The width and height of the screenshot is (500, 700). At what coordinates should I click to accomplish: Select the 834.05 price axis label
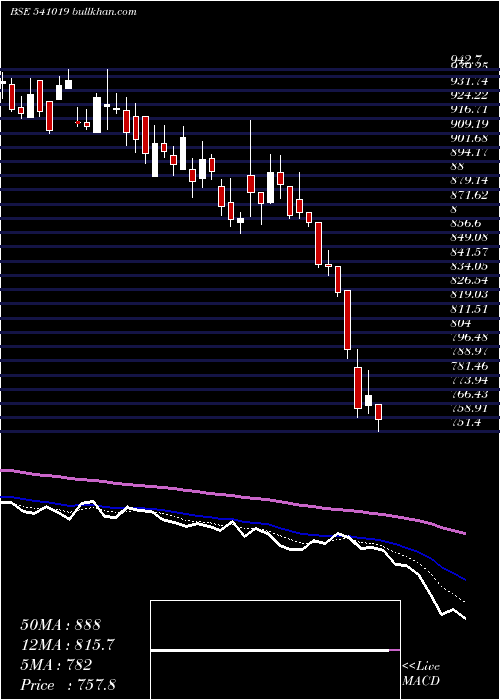click(469, 266)
